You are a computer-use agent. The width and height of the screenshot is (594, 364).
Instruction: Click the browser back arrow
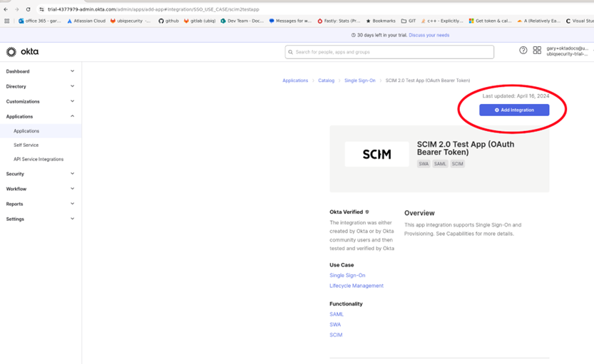point(6,9)
